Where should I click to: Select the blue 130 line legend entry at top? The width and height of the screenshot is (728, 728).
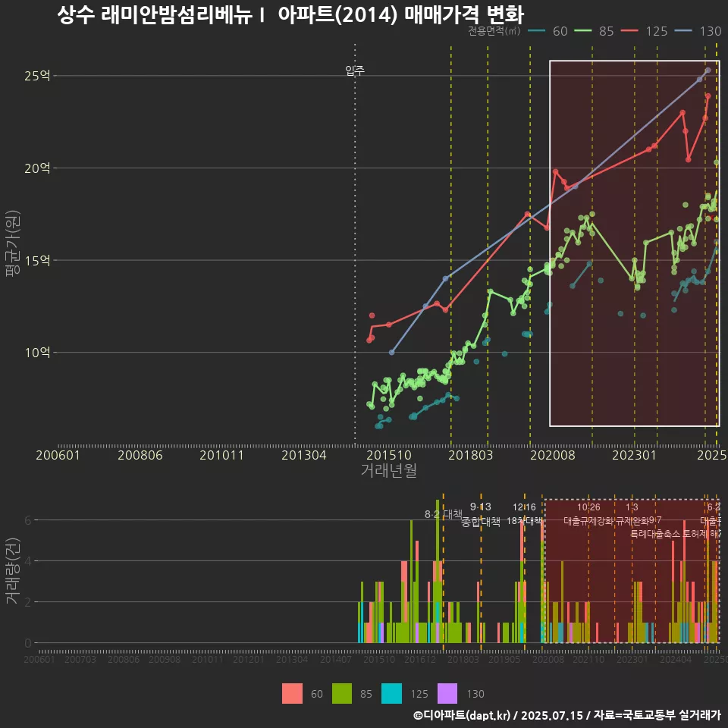click(698, 31)
